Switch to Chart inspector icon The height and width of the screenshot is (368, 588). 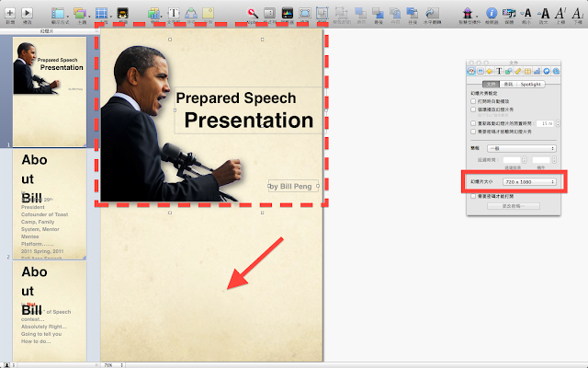pos(537,71)
